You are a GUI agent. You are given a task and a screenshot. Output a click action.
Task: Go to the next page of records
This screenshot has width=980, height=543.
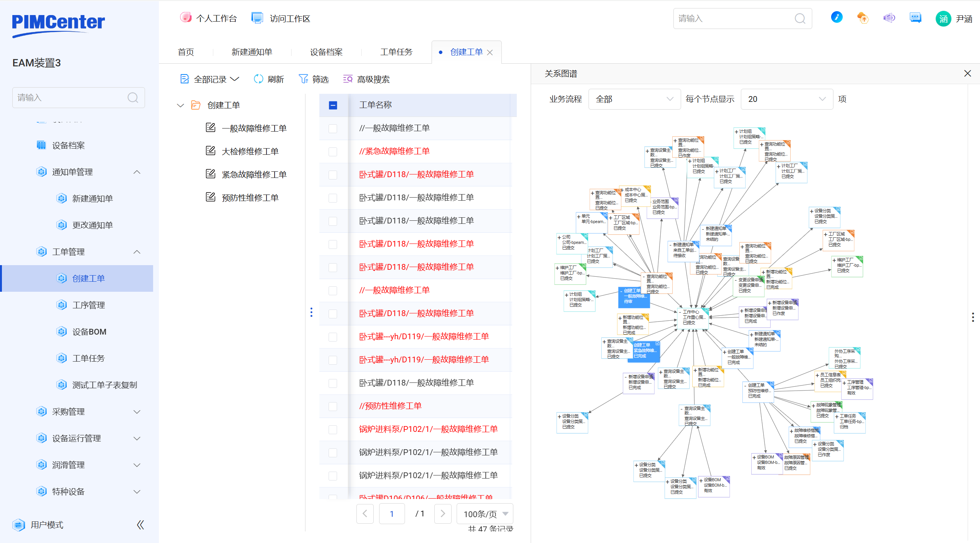(x=443, y=514)
